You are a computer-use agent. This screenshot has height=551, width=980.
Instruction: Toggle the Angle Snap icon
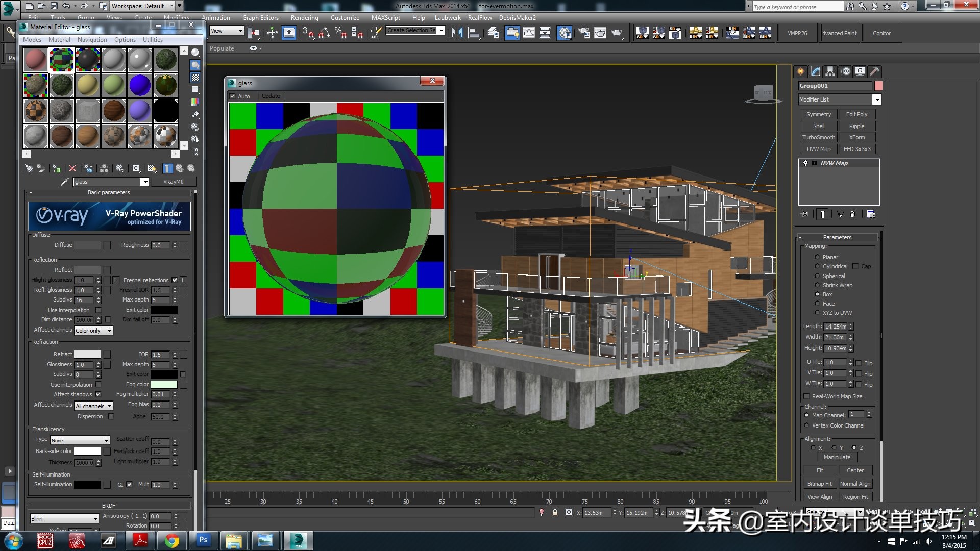tap(324, 33)
